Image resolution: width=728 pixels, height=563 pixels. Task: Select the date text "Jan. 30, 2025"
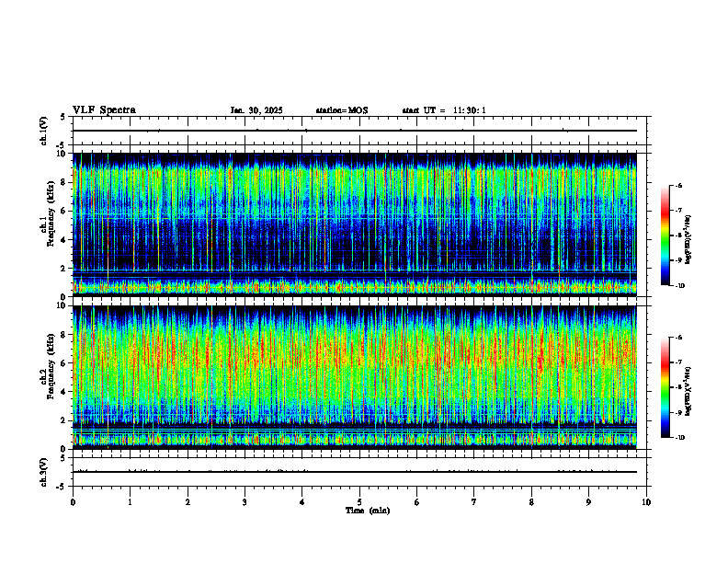(256, 110)
